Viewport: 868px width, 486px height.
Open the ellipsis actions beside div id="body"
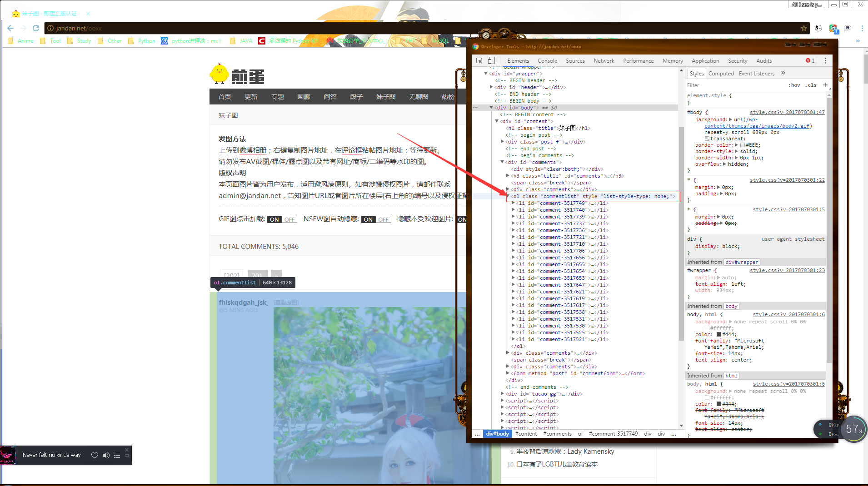(x=475, y=108)
